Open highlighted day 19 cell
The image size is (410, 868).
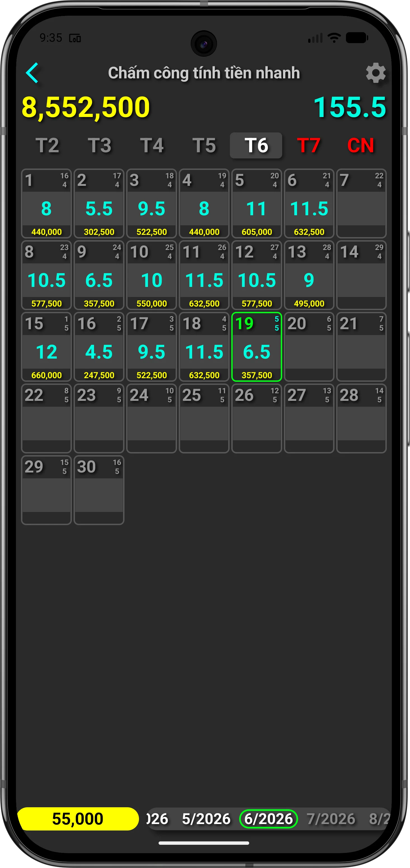pyautogui.click(x=256, y=347)
